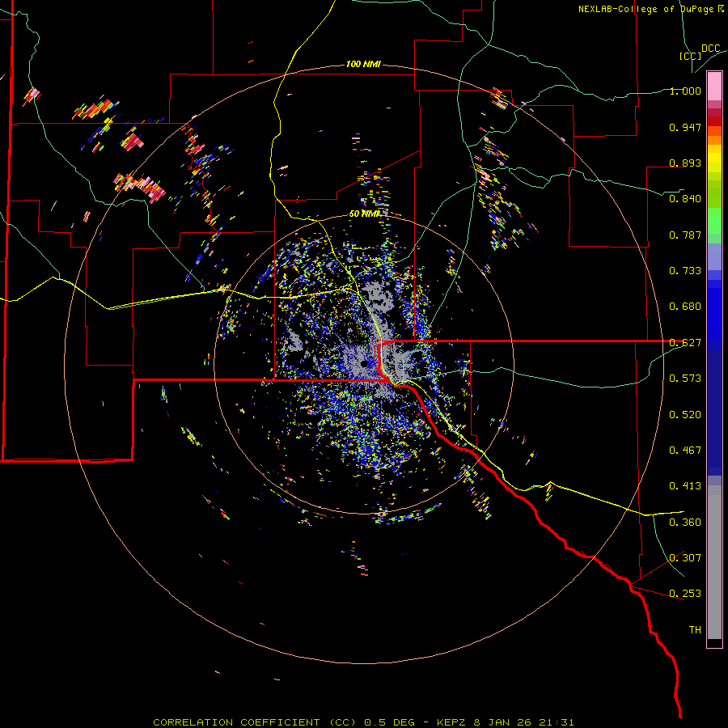Select the 0.307 legend value
Image resolution: width=728 pixels, height=728 pixels.
(685, 558)
